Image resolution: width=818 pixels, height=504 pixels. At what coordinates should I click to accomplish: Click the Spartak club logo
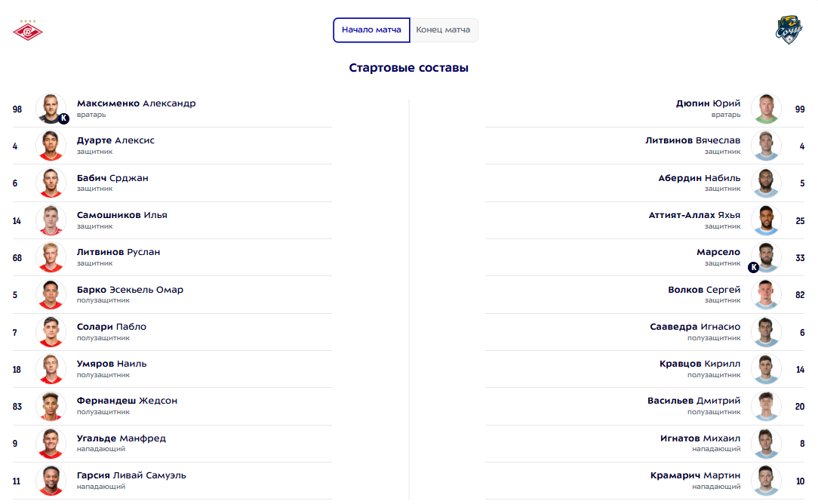point(29,30)
